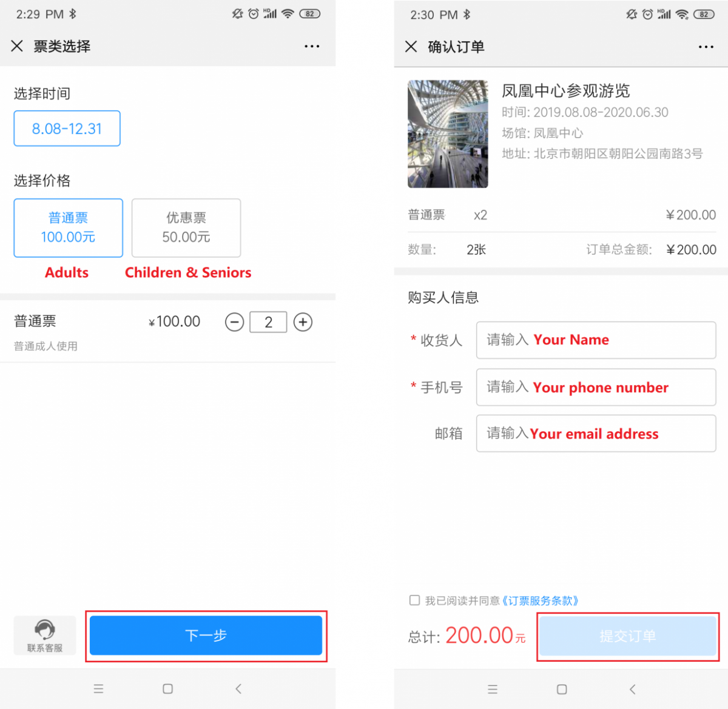Click the ¥100.00 unit price text
Screen dimensions: 728x709
coord(174,321)
